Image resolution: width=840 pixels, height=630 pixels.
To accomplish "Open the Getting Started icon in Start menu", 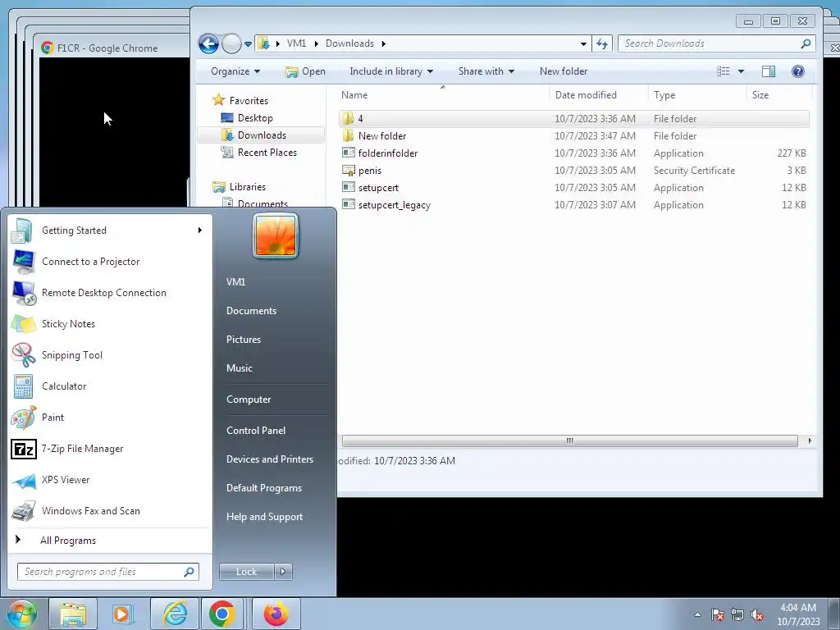I will (x=22, y=231).
